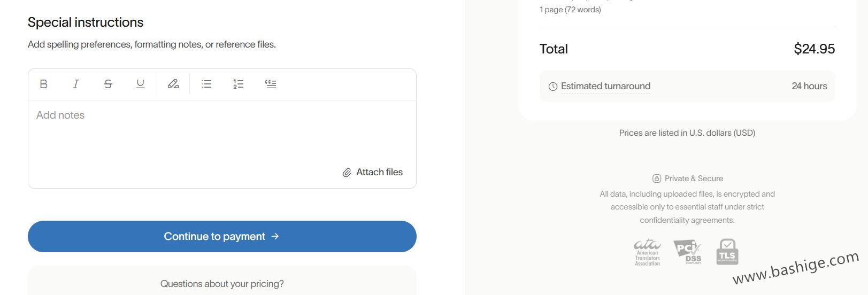Image resolution: width=868 pixels, height=295 pixels.
Task: Click the Estimated turnaround label
Action: [x=605, y=86]
